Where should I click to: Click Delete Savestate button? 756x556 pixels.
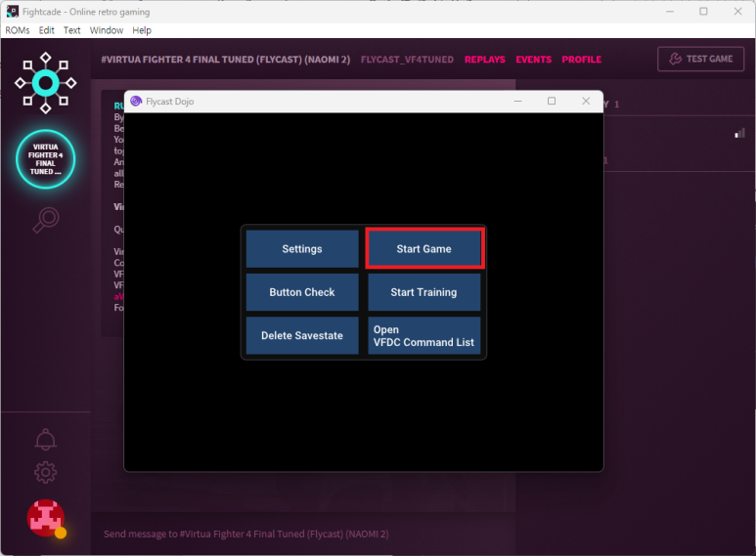(302, 335)
